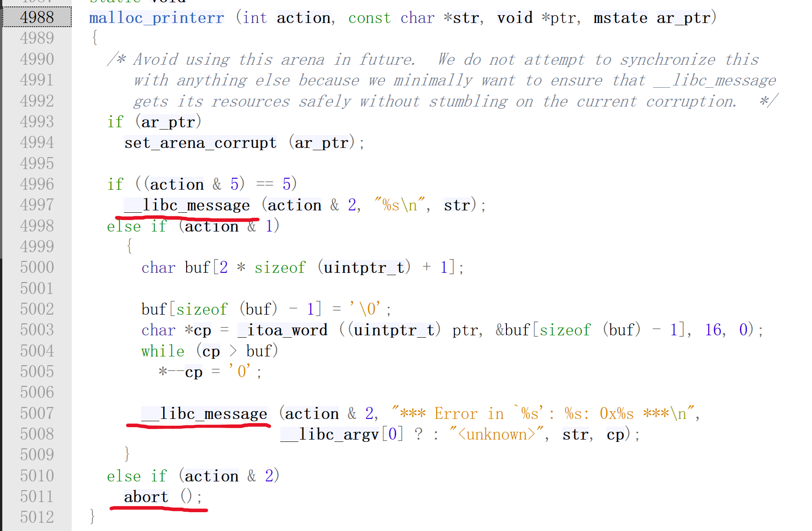Click line number 5007 in gutter

[x=37, y=413]
